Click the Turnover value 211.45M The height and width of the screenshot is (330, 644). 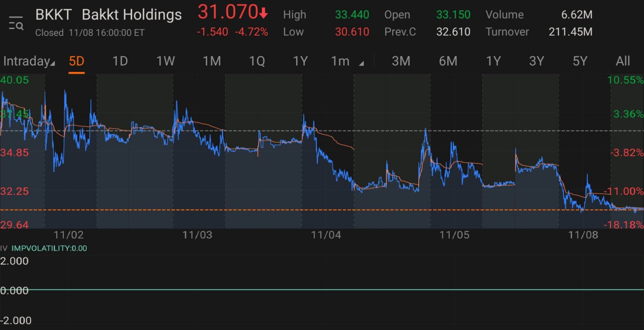(x=570, y=32)
